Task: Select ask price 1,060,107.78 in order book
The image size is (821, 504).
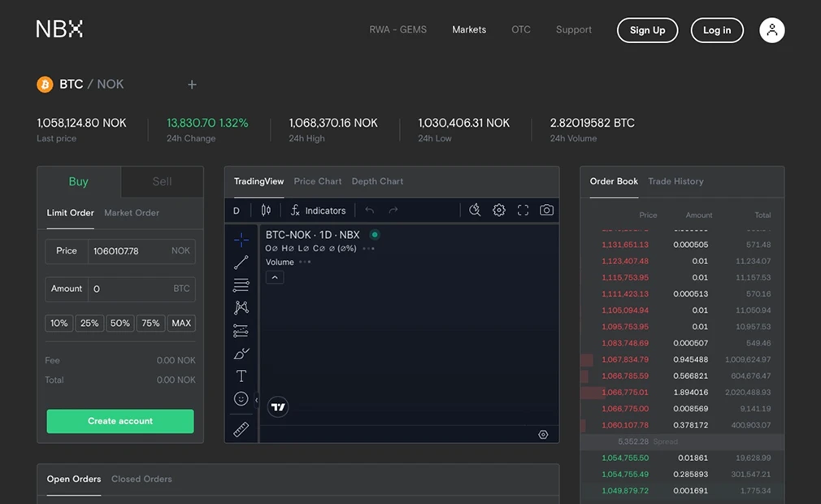Action: pos(625,425)
